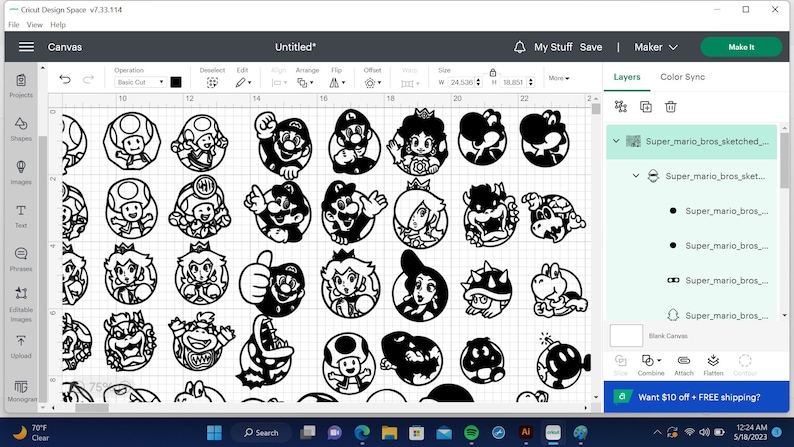The height and width of the screenshot is (447, 794).
Task: Click the Group layers icon
Action: pyautogui.click(x=621, y=106)
